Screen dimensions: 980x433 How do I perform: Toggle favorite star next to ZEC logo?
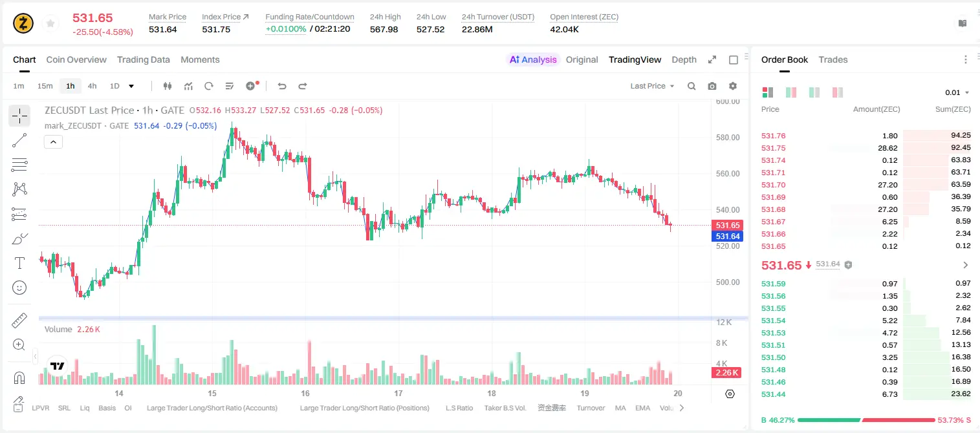click(49, 24)
